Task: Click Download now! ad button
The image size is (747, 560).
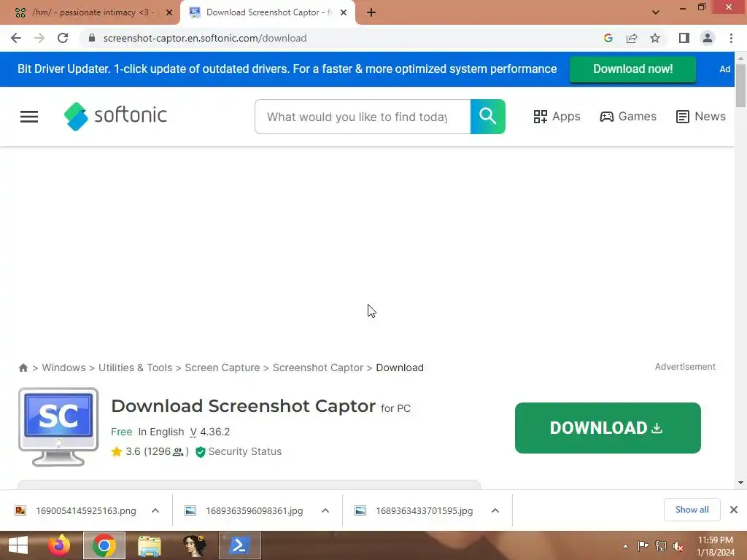Action: (632, 69)
